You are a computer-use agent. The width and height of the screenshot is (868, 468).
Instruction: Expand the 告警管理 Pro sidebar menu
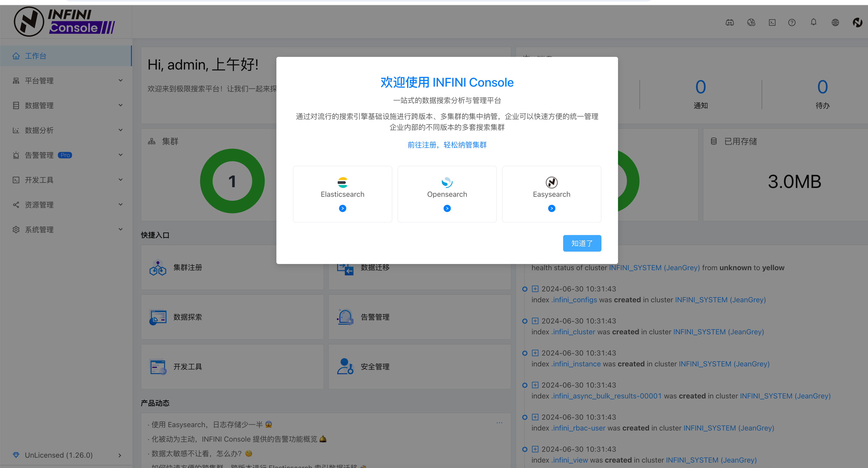[66, 155]
